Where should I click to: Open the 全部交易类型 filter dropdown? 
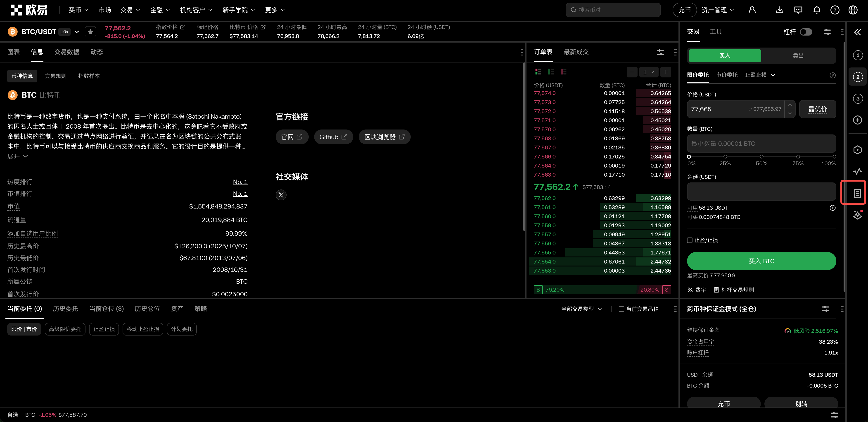tap(582, 309)
